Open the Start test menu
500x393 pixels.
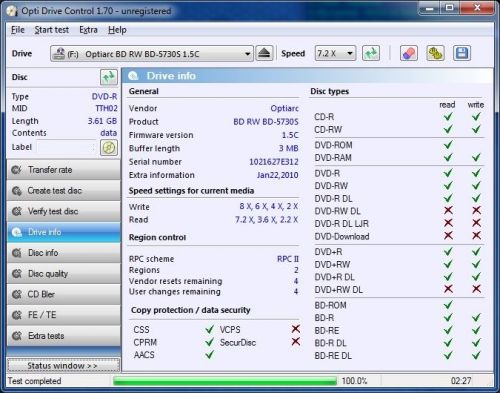[52, 30]
